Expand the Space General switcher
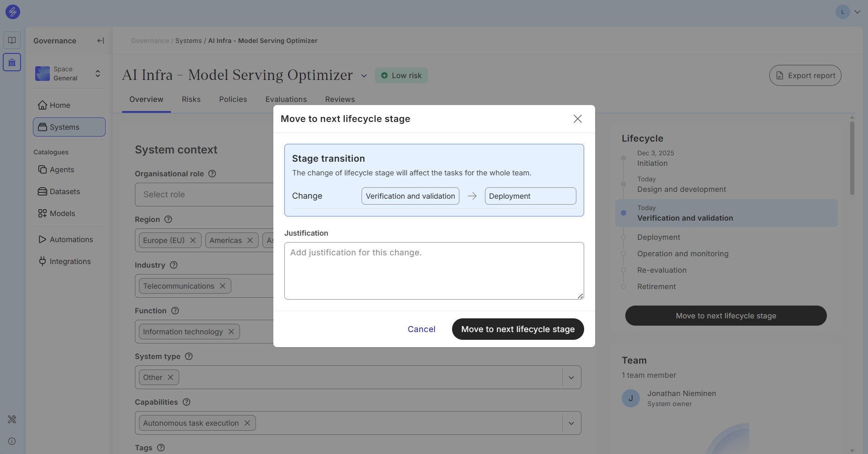 [x=97, y=74]
